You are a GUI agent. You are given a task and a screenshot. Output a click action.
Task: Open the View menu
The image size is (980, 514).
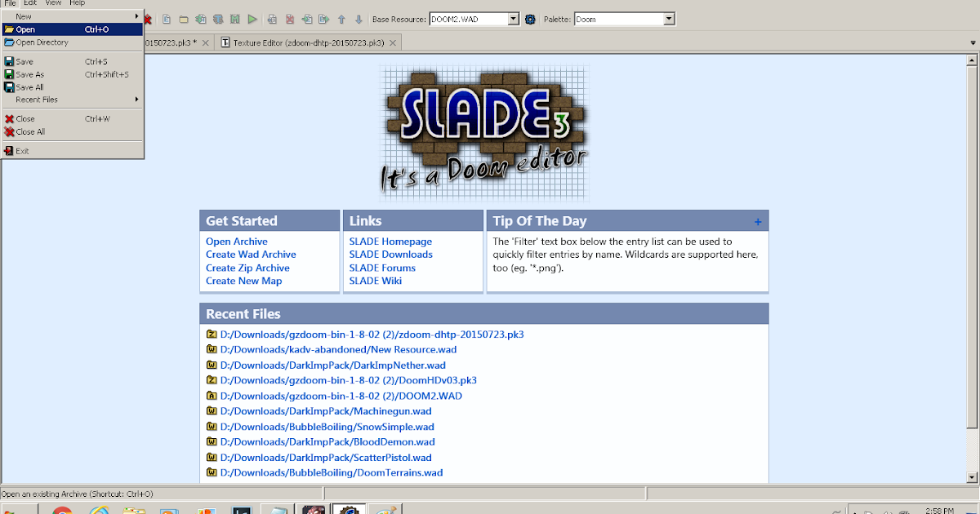point(53,3)
